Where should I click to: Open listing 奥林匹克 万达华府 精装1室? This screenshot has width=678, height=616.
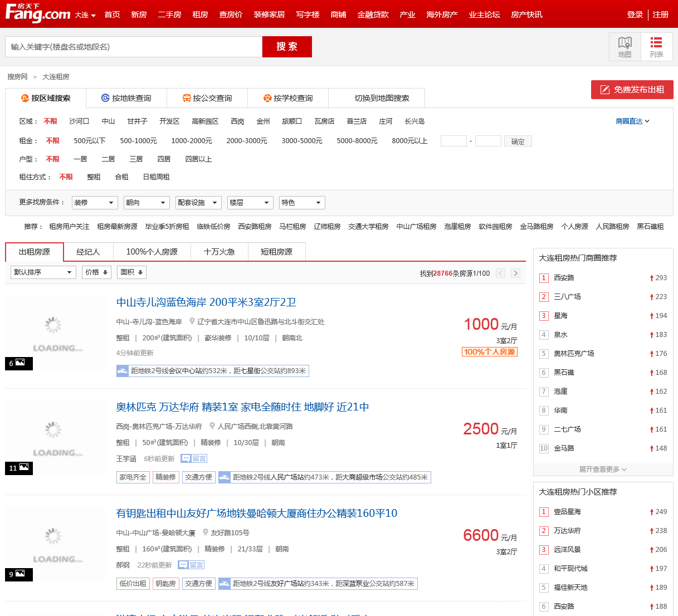(242, 407)
